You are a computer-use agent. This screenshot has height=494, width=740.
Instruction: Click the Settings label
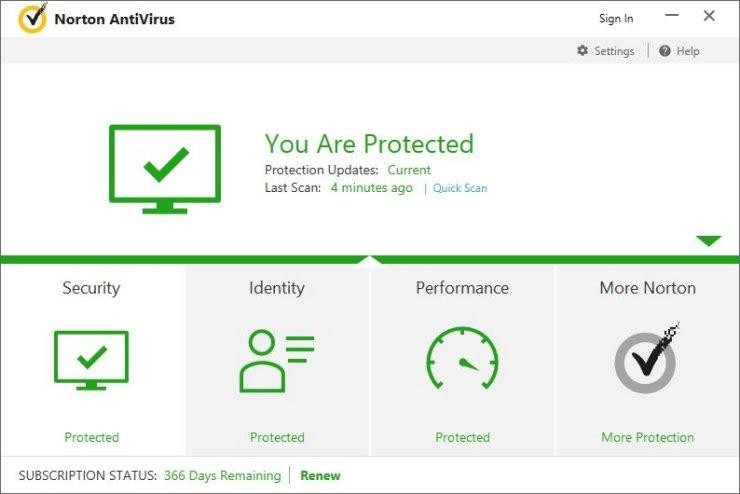pyautogui.click(x=614, y=51)
